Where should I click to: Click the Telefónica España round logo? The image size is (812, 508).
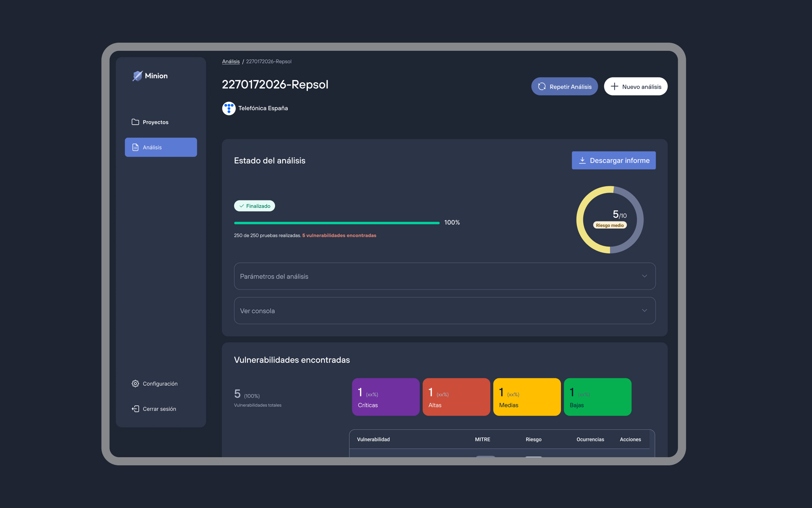(229, 108)
